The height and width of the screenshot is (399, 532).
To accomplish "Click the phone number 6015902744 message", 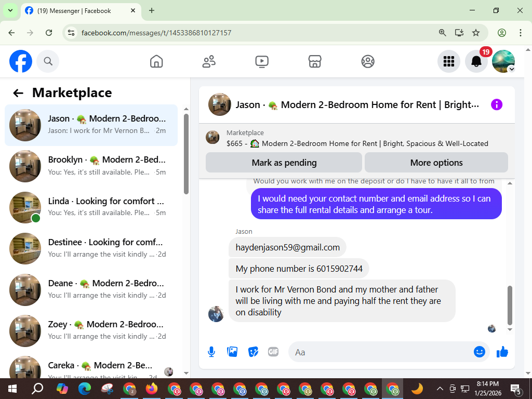I will click(299, 269).
